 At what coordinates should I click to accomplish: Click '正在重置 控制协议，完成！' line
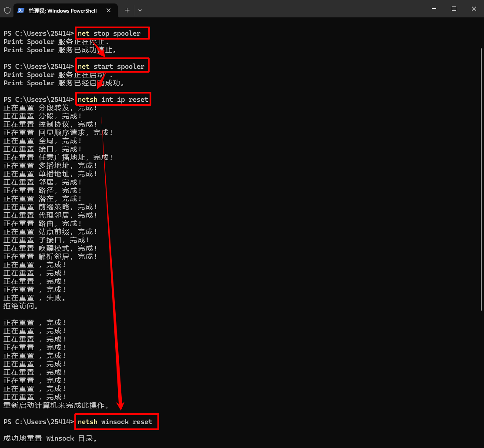(x=50, y=124)
